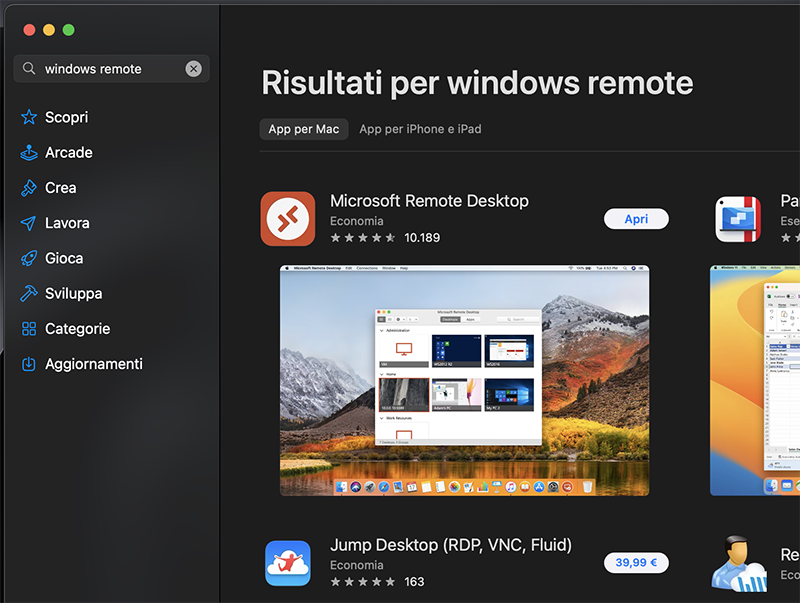Switch to App per iPhone e iPad tab
Image resolution: width=800 pixels, height=603 pixels.
point(420,129)
